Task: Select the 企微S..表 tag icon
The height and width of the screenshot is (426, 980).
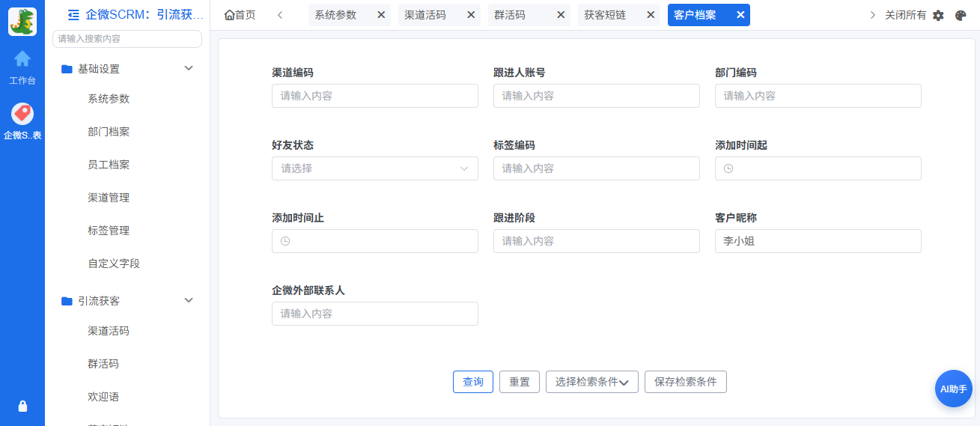Action: pyautogui.click(x=22, y=114)
